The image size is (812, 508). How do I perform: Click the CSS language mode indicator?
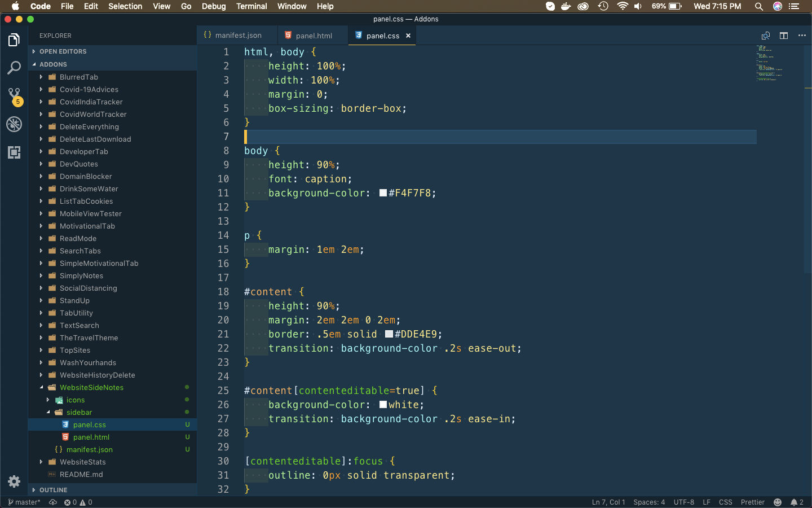click(x=726, y=502)
